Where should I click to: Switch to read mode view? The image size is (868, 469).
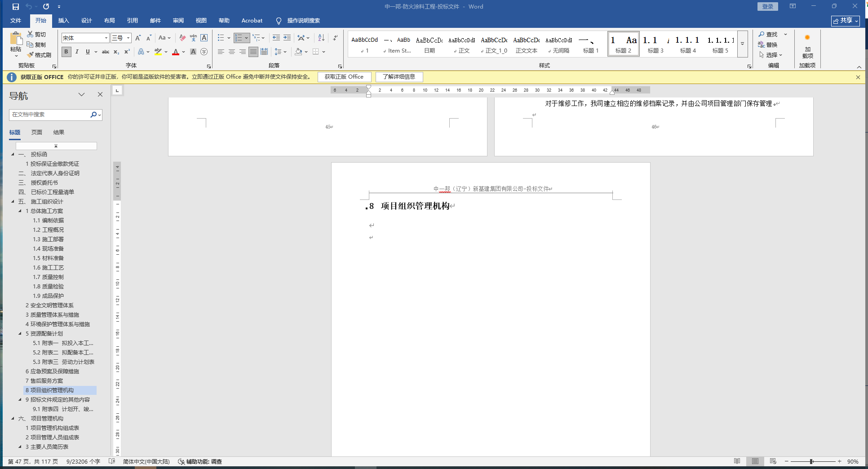tap(737, 461)
